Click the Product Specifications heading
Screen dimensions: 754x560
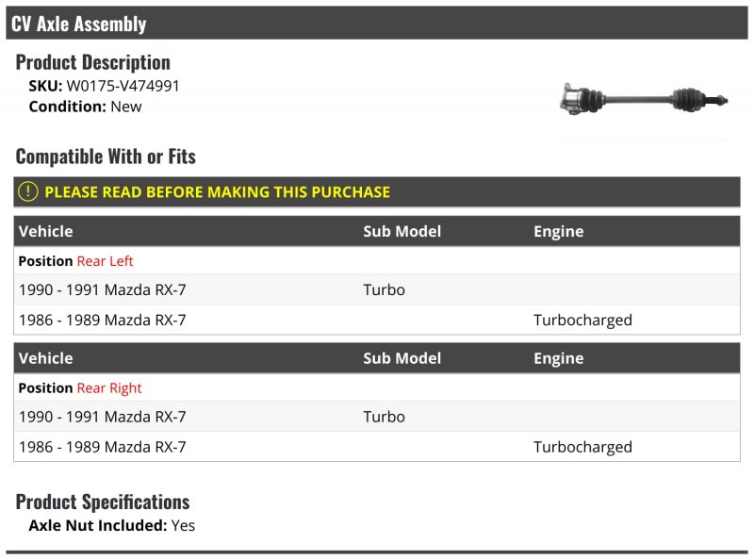pos(103,502)
